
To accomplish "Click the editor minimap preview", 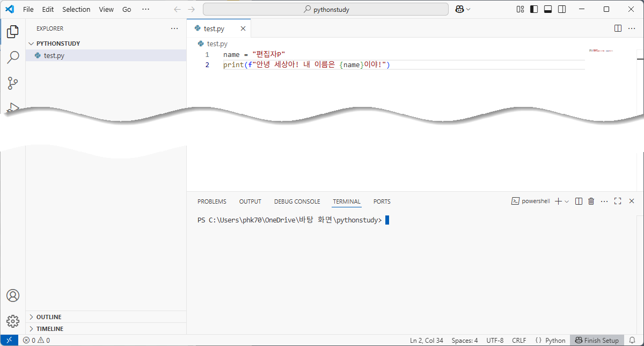I will point(601,51).
